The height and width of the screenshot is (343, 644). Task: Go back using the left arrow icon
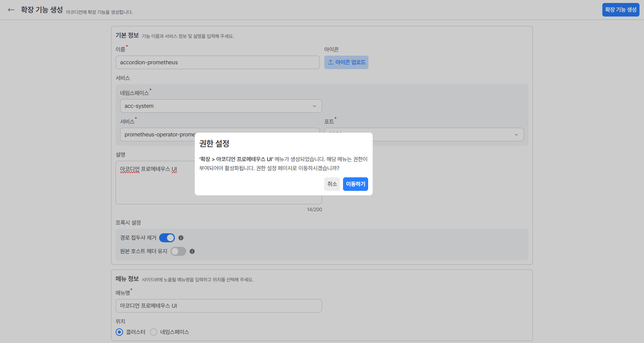point(11,10)
